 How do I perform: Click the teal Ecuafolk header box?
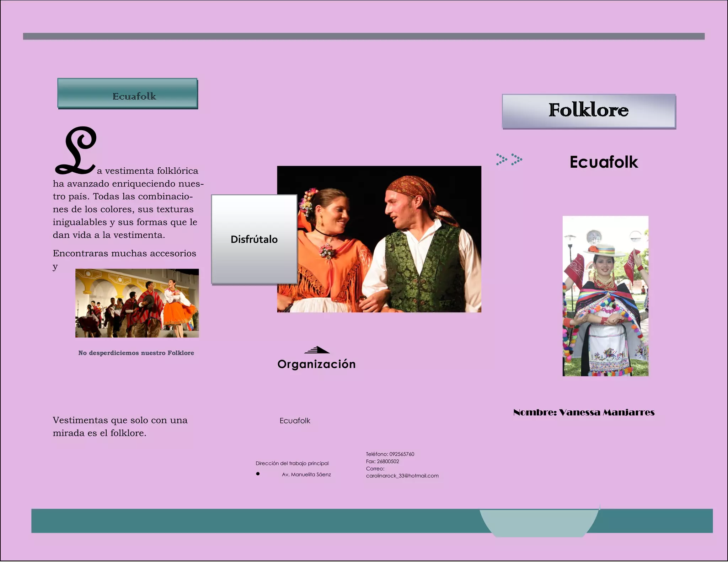click(x=127, y=93)
